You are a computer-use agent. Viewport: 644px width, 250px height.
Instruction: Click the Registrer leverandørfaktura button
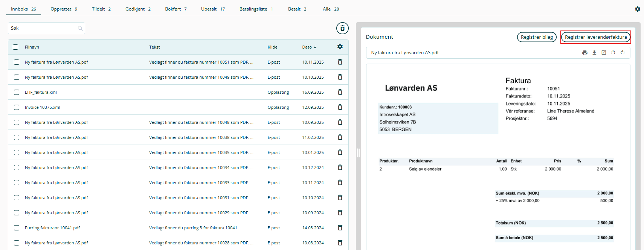pyautogui.click(x=595, y=37)
